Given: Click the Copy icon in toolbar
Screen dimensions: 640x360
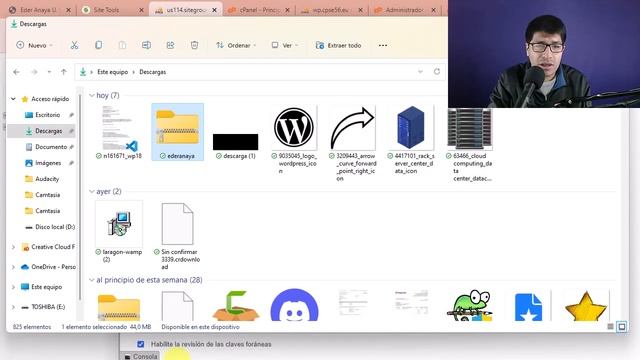Looking at the screenshot, I should click(x=98, y=45).
